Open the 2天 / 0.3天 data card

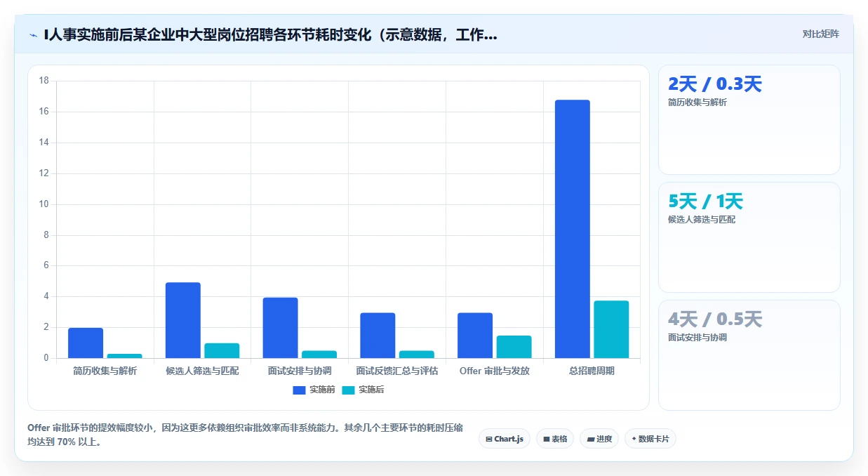749,119
